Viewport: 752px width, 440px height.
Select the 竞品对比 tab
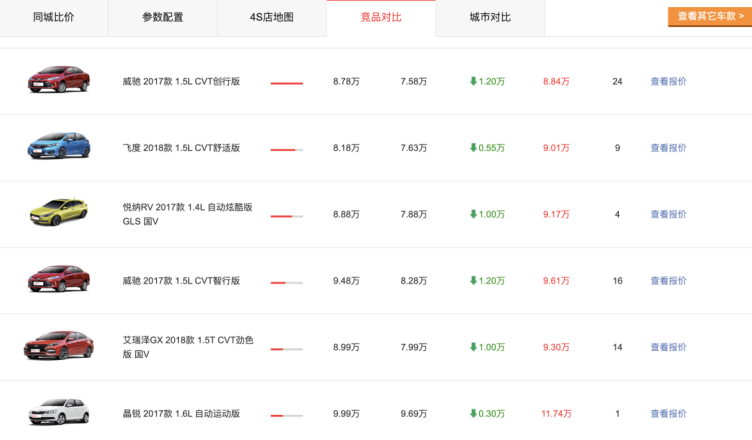click(381, 18)
